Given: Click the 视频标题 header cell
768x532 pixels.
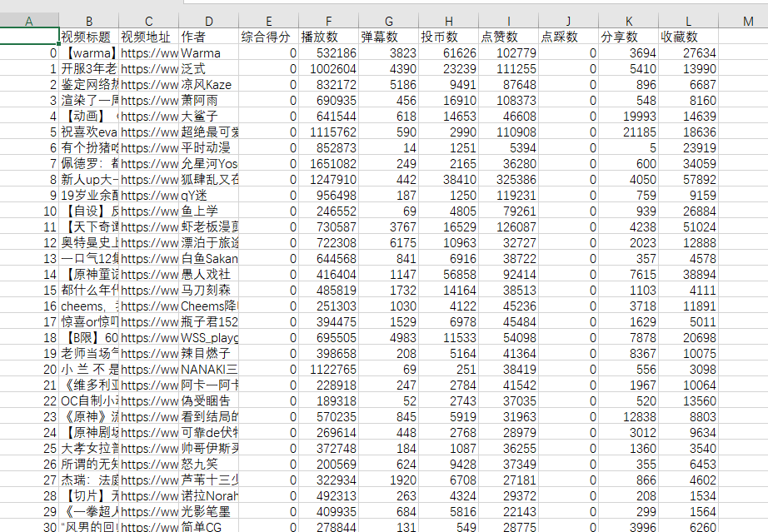Looking at the screenshot, I should (89, 37).
